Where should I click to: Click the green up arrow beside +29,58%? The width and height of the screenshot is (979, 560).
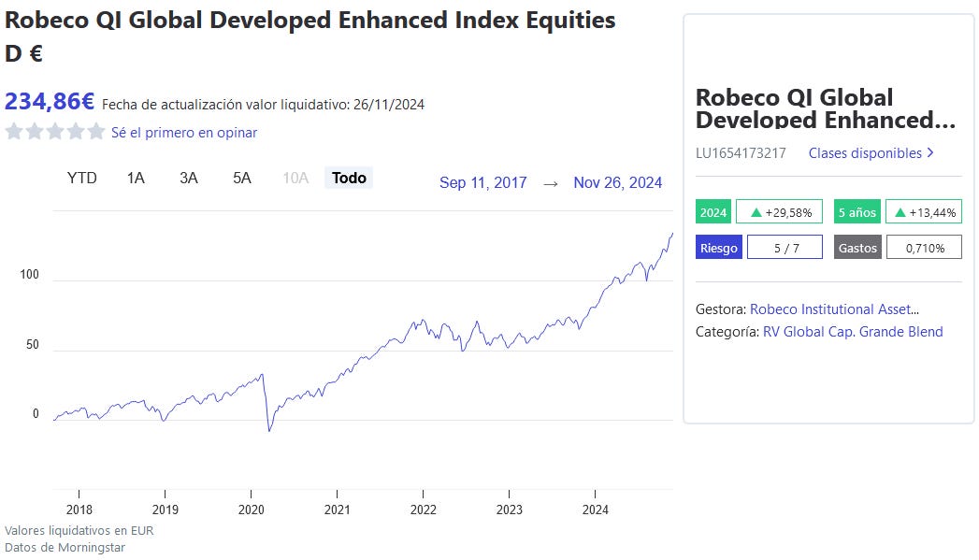[756, 212]
